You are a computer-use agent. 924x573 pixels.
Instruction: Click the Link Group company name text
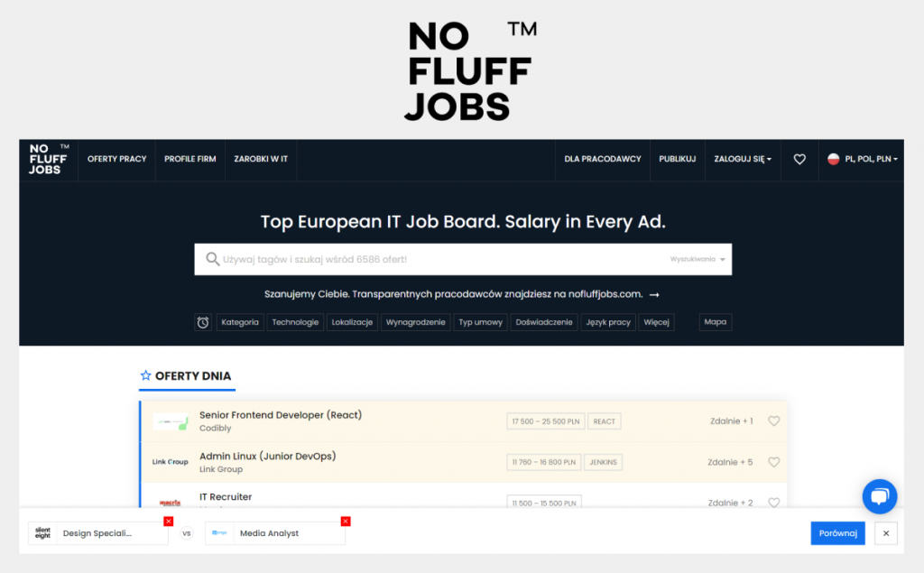(221, 469)
